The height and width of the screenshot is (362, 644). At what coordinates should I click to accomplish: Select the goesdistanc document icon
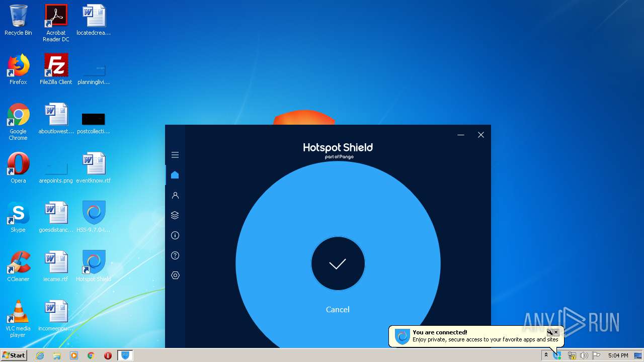56,217
